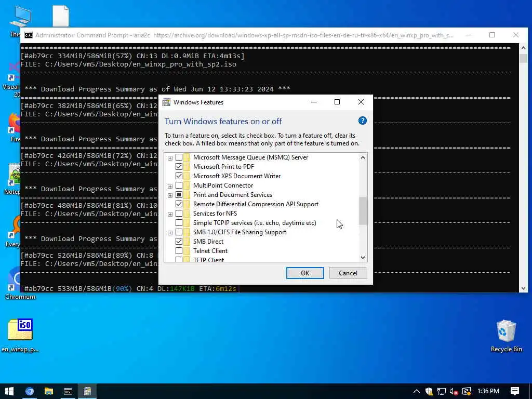The width and height of the screenshot is (532, 399).
Task: Click Cancel in Windows Features
Action: click(x=348, y=273)
